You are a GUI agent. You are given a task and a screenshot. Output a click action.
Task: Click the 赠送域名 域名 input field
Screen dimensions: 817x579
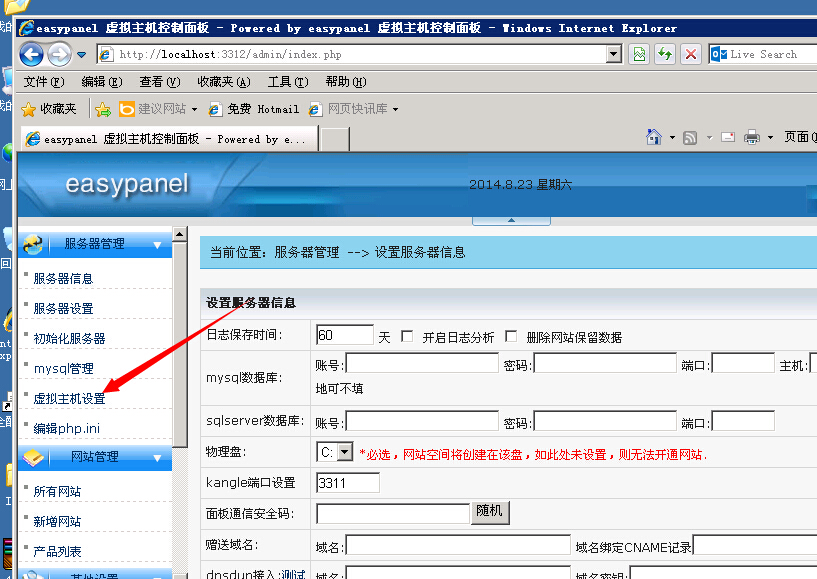pyautogui.click(x=458, y=545)
